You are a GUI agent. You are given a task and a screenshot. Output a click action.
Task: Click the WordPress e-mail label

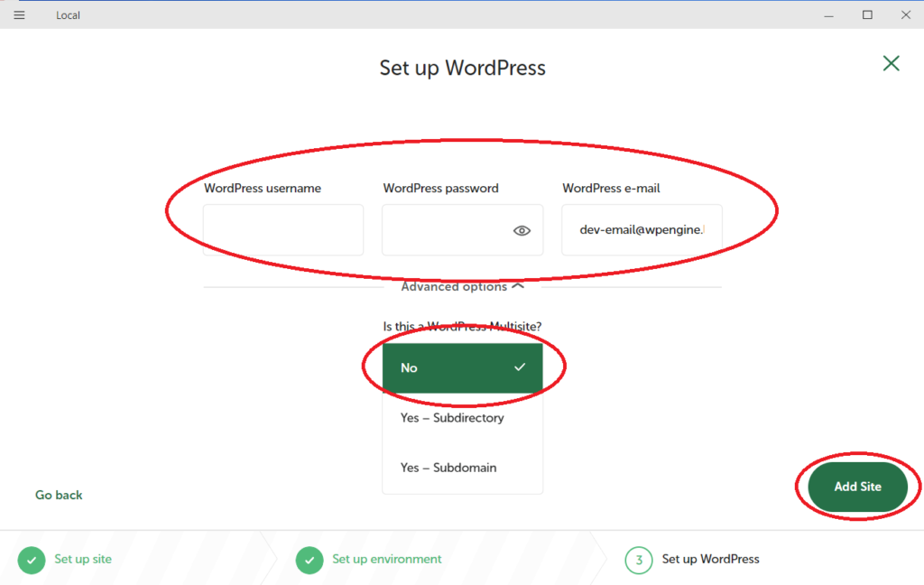point(611,188)
